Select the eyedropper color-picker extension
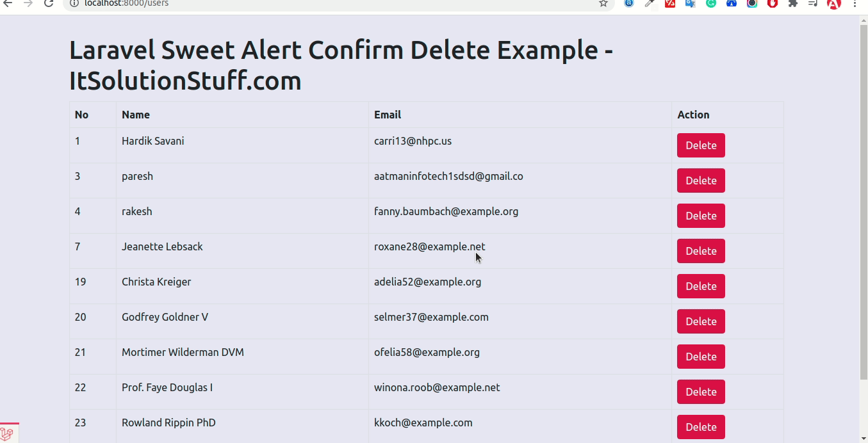The width and height of the screenshot is (868, 443). (x=650, y=4)
